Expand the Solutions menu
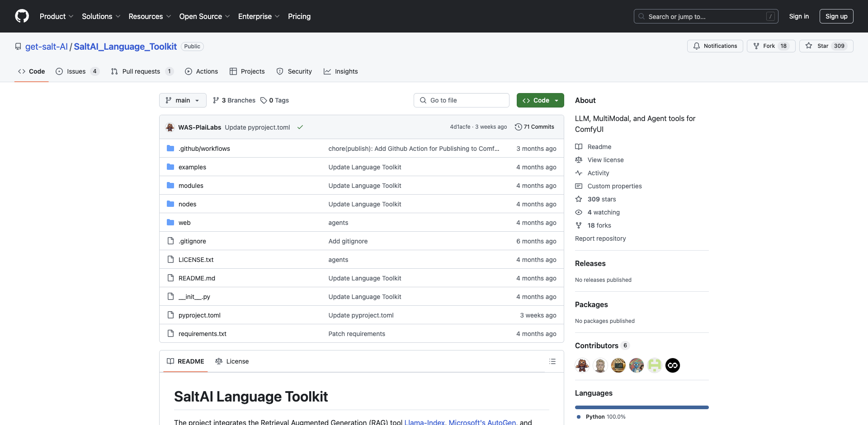This screenshot has height=425, width=868. pos(101,16)
